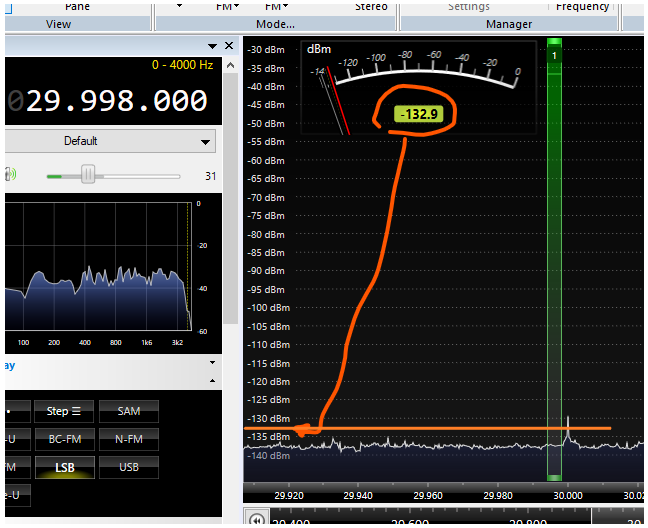Collapse the panel section with up arrow
Image resolution: width=648 pixels, height=528 pixels.
[x=212, y=381]
